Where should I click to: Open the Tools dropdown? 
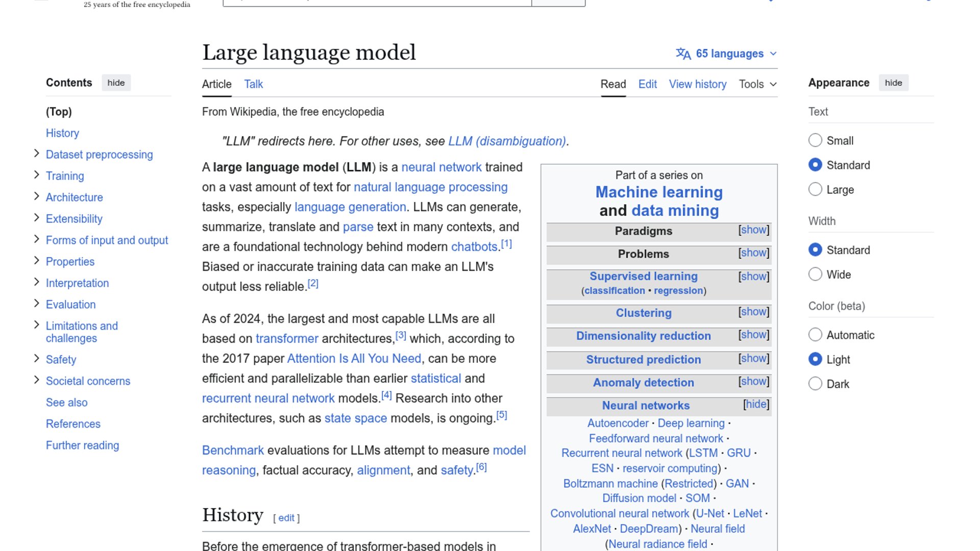757,84
